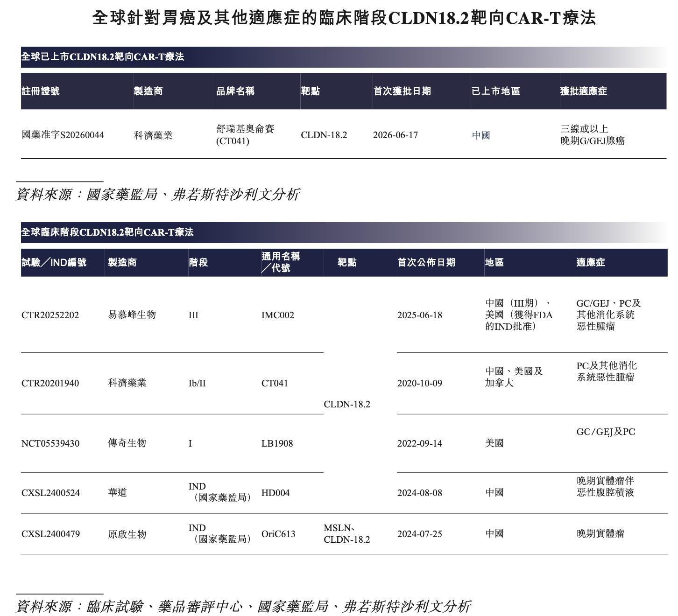Select the OriC613 product code
The image size is (678, 616).
click(x=278, y=534)
